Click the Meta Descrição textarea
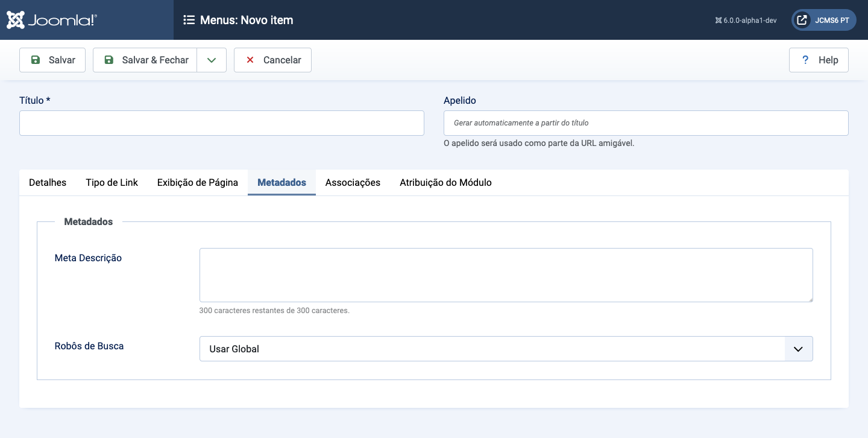Screen dimensions: 868x438 [x=505, y=275]
